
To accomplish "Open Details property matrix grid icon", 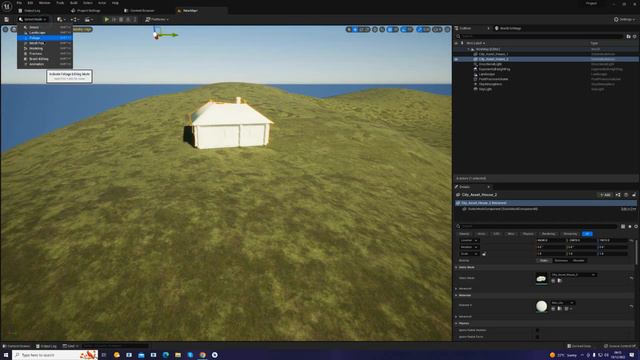I will pos(623,226).
